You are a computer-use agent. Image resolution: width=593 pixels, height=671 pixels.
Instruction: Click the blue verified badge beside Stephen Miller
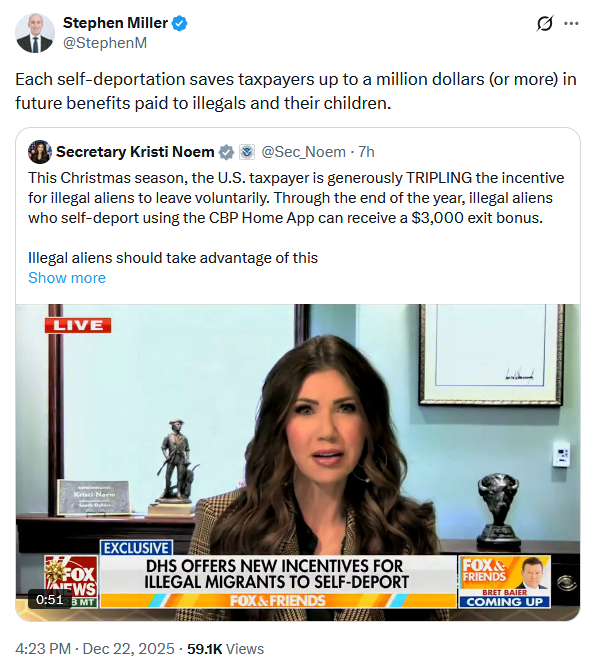(x=179, y=23)
